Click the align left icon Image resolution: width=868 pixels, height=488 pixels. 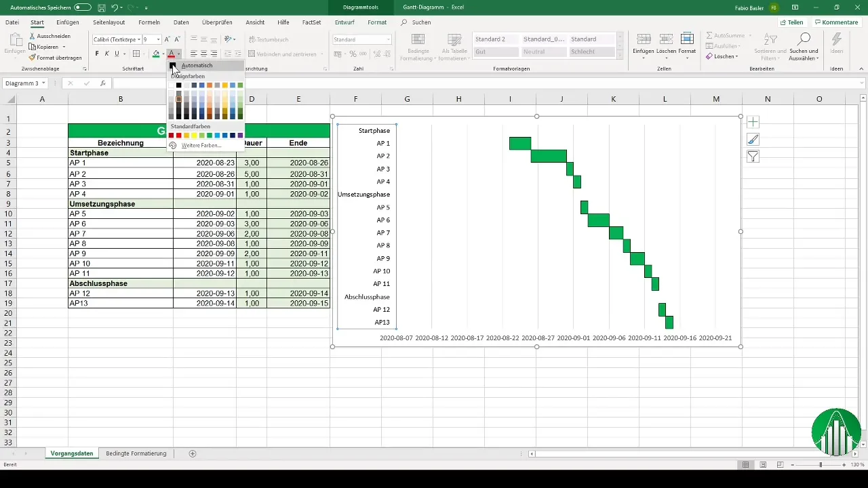click(x=194, y=54)
